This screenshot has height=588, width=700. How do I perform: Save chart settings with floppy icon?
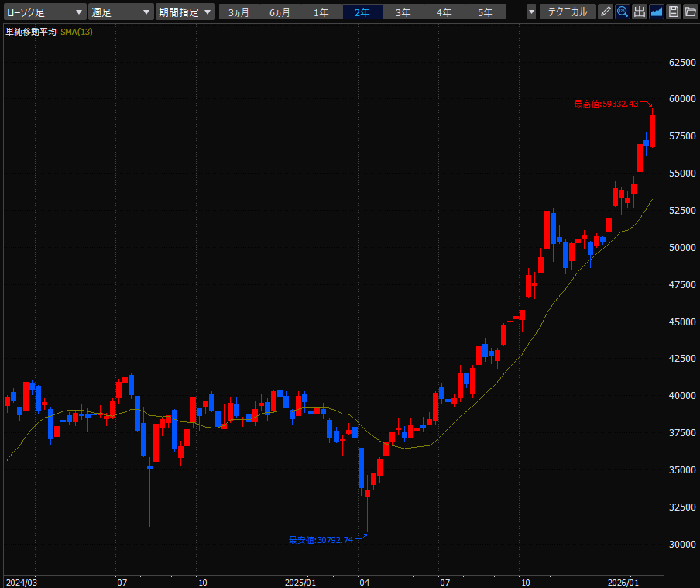point(673,12)
